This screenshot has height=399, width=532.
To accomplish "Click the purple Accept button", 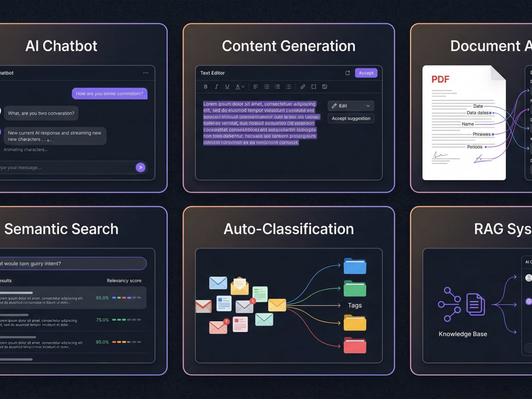I will pos(366,73).
